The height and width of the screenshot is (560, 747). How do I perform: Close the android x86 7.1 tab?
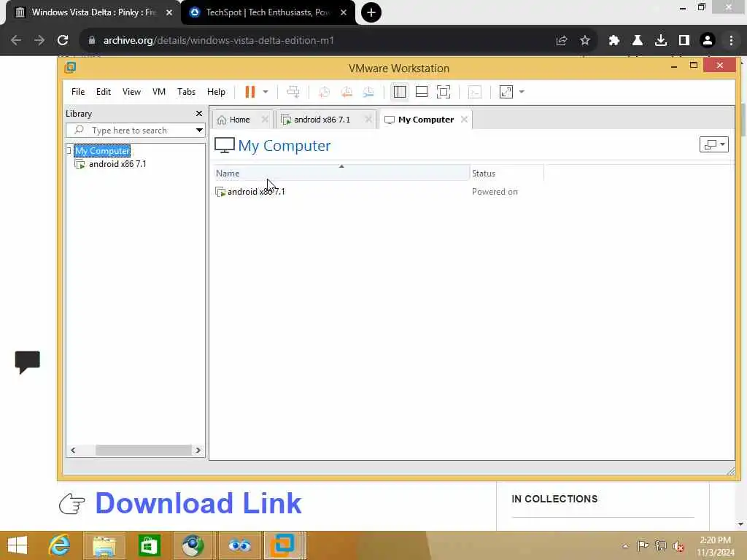click(368, 120)
